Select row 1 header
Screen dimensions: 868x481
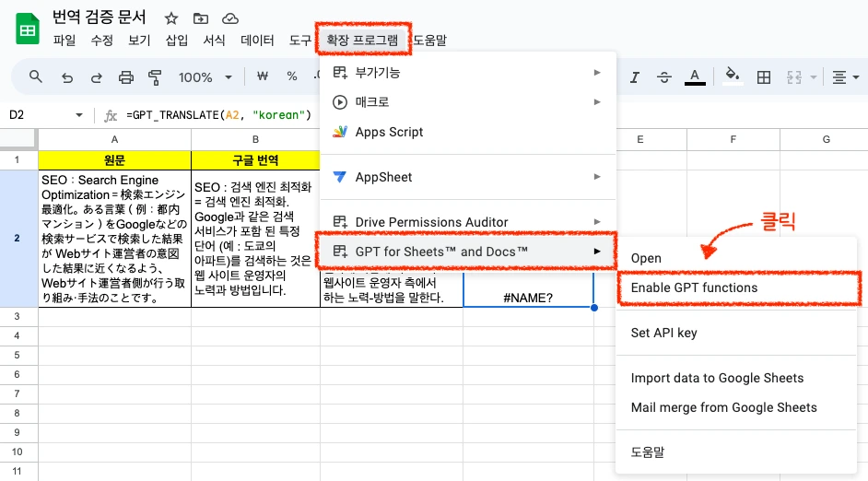tap(18, 160)
